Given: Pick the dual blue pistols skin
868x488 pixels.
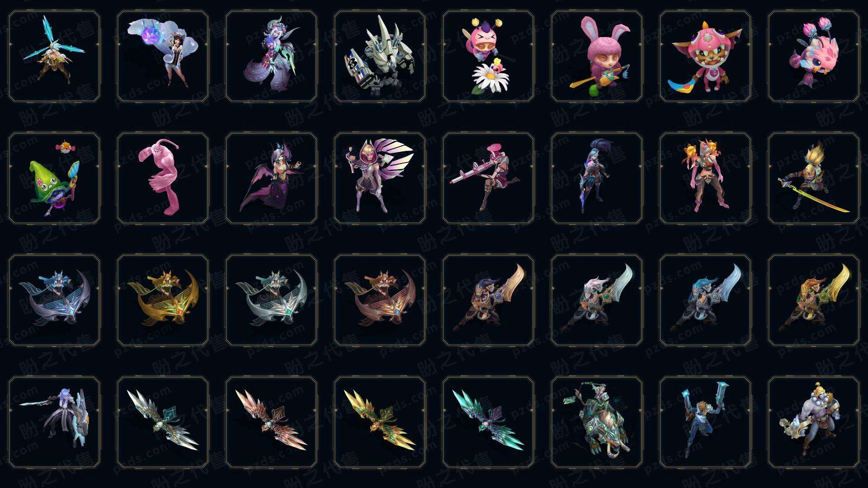Looking at the screenshot, I should coord(705,422).
